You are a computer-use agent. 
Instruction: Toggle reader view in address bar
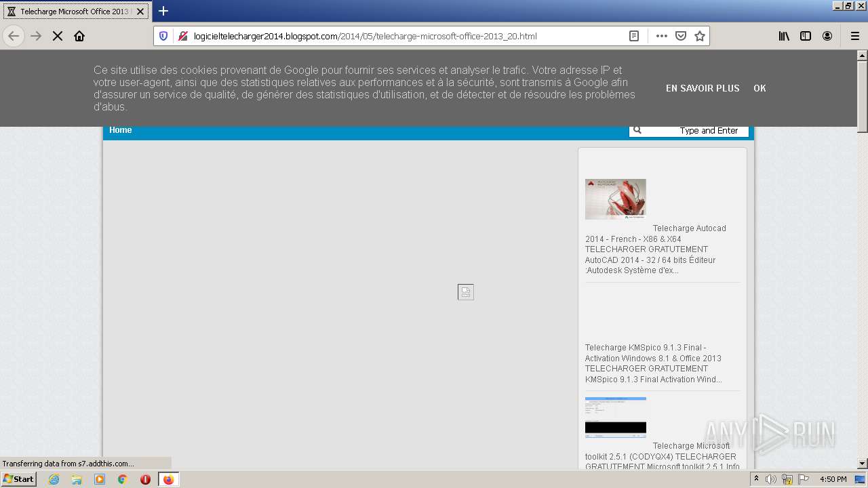click(x=634, y=36)
